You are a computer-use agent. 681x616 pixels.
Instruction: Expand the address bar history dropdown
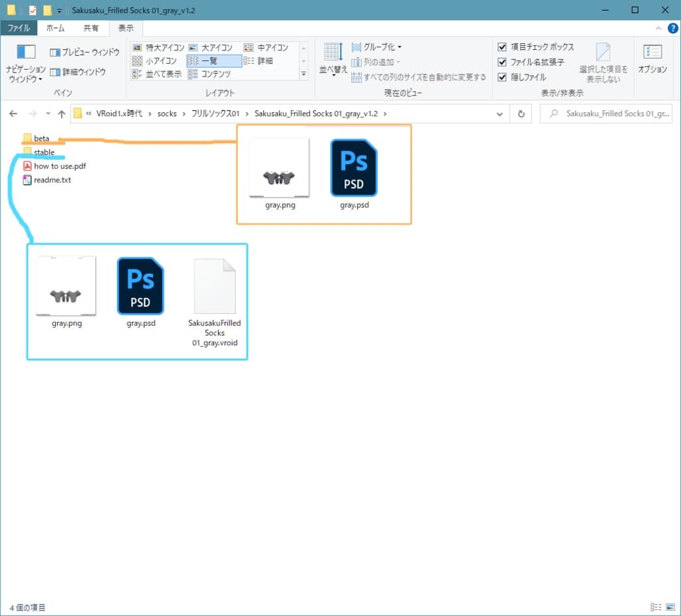tap(499, 114)
